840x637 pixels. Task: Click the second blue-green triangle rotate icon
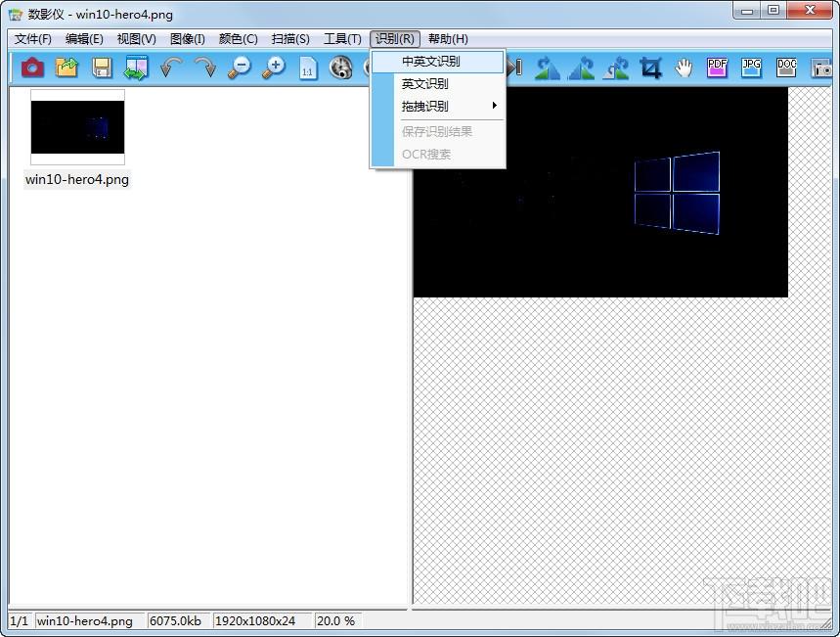tap(581, 68)
